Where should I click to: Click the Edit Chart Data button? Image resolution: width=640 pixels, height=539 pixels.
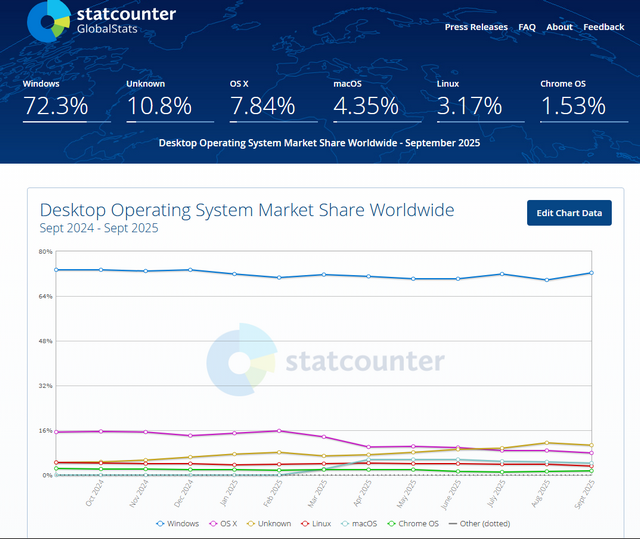click(x=569, y=213)
